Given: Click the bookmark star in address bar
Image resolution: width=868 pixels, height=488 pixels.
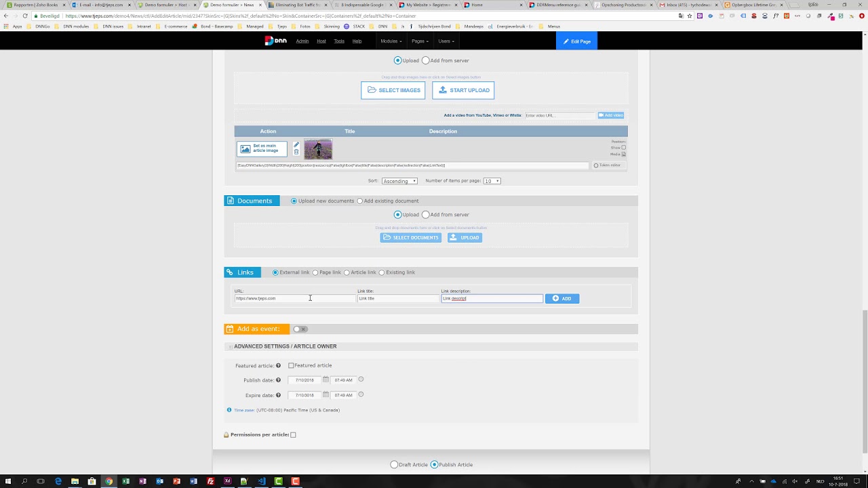Looking at the screenshot, I should click(x=690, y=16).
